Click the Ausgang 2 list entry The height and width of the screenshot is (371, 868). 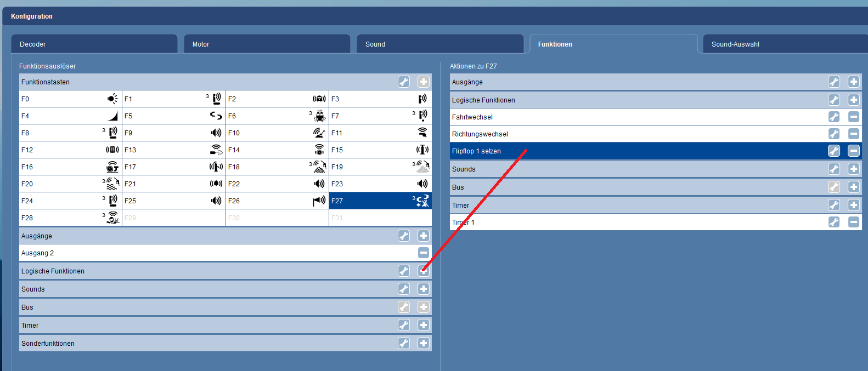pyautogui.click(x=214, y=253)
